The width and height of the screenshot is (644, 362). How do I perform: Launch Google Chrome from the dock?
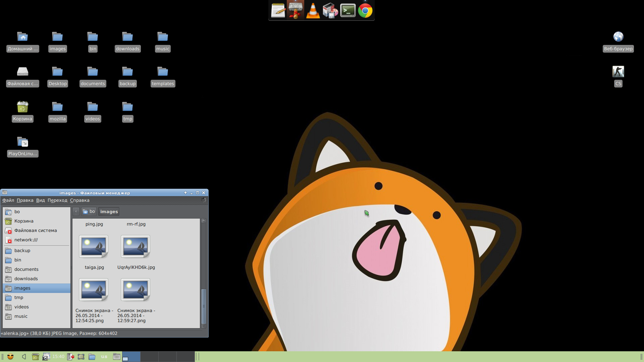(365, 11)
